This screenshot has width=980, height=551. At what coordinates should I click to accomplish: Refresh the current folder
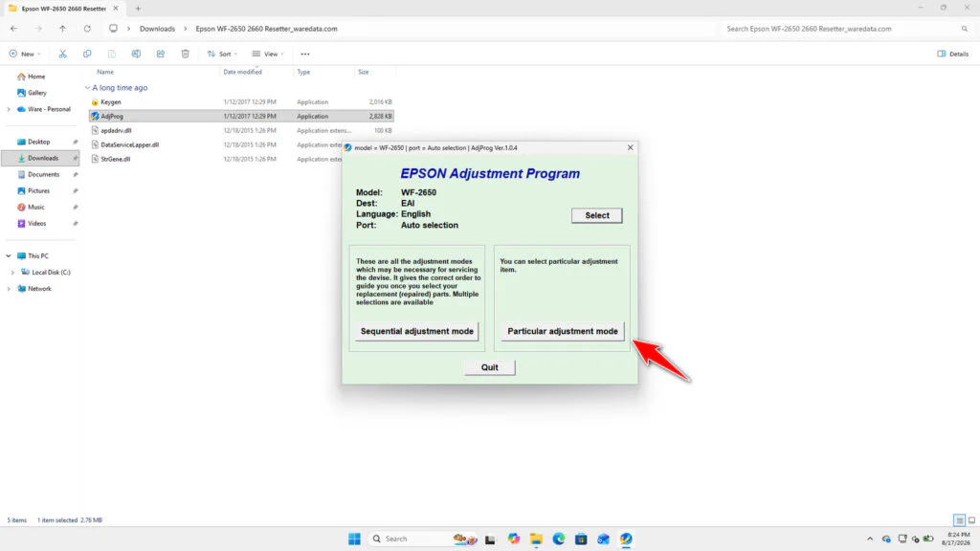[87, 29]
